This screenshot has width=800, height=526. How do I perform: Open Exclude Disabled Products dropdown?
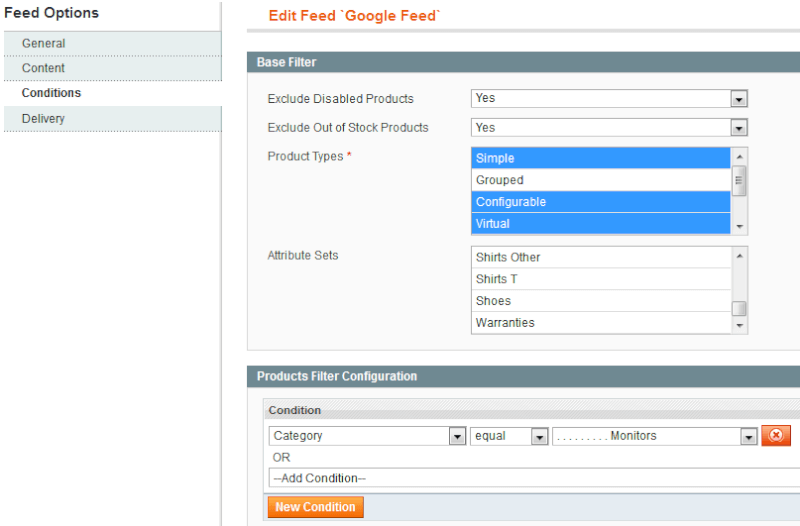tap(609, 98)
